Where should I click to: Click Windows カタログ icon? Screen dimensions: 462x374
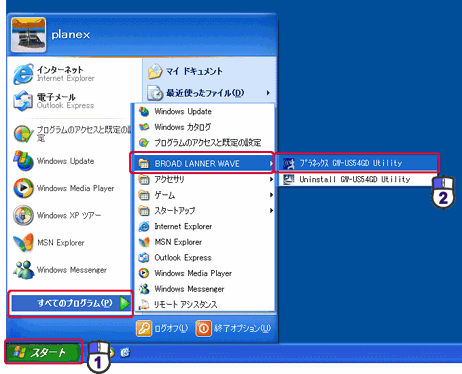[x=144, y=127]
